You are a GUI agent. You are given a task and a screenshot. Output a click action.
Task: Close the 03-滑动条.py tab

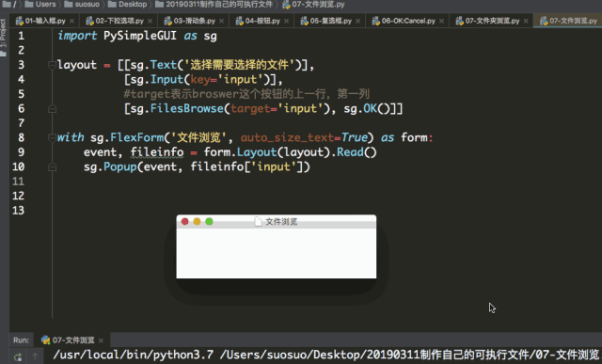point(222,21)
